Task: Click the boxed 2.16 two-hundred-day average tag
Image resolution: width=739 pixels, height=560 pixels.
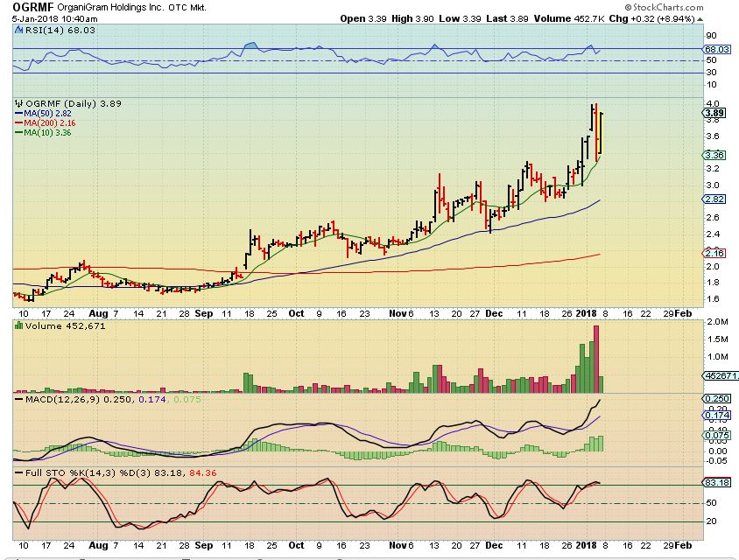Action: click(x=714, y=254)
